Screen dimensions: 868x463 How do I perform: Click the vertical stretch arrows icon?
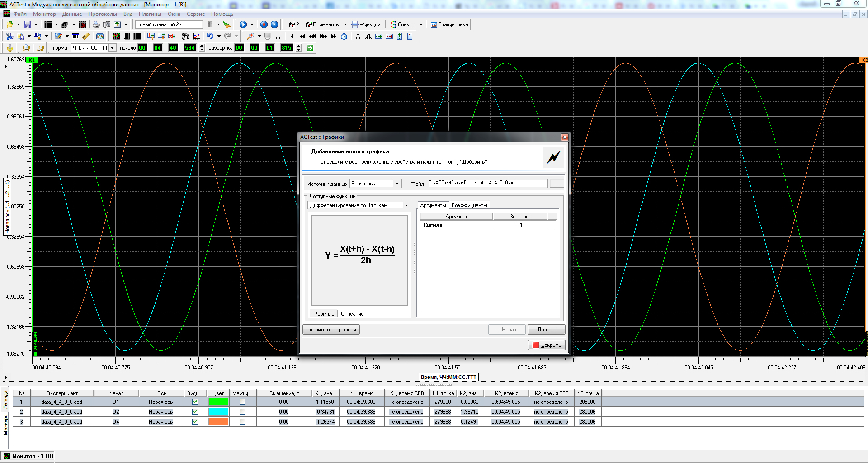[x=400, y=36]
